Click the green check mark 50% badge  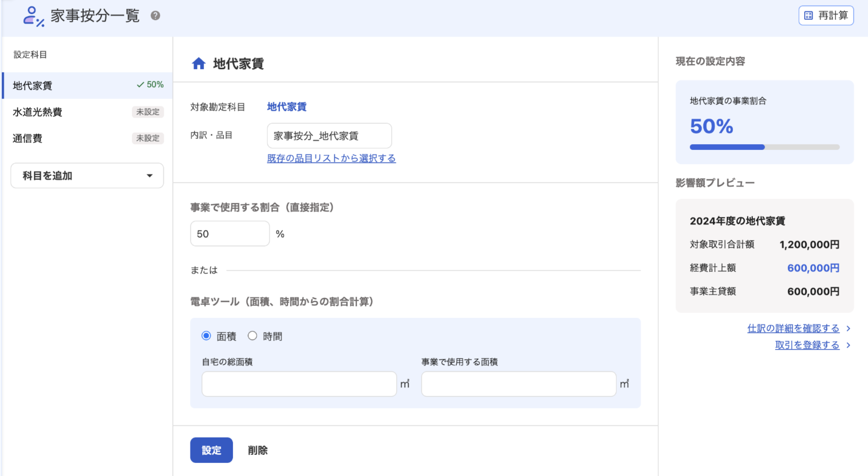click(x=150, y=85)
